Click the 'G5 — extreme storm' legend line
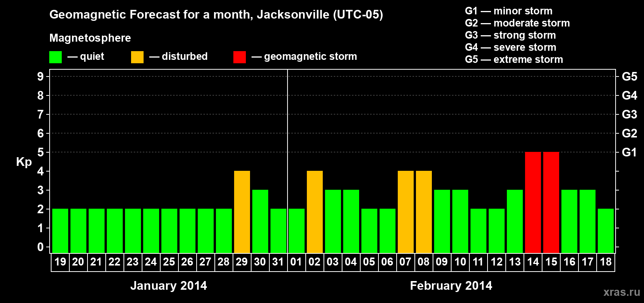 (514, 59)
